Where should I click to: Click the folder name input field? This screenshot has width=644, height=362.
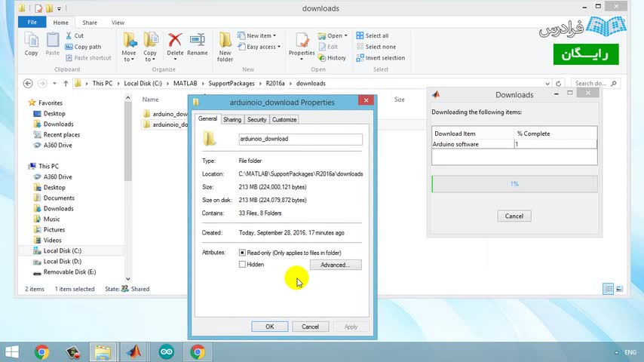pos(300,139)
